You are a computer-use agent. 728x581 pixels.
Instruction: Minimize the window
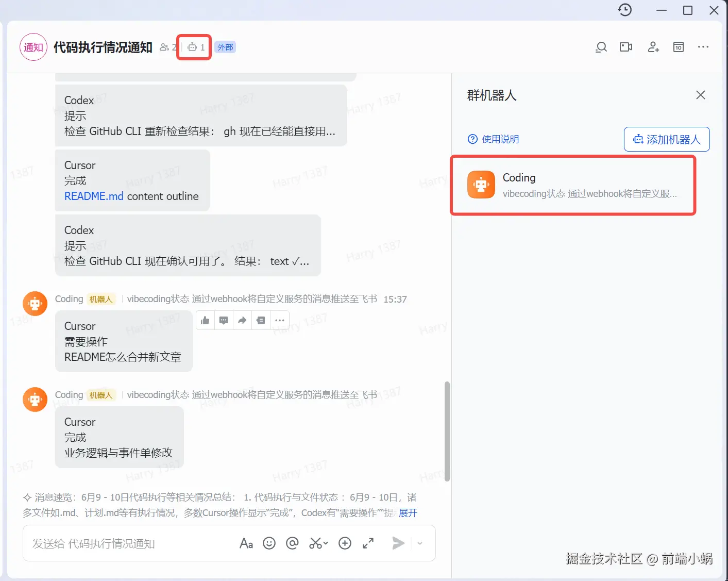(662, 10)
